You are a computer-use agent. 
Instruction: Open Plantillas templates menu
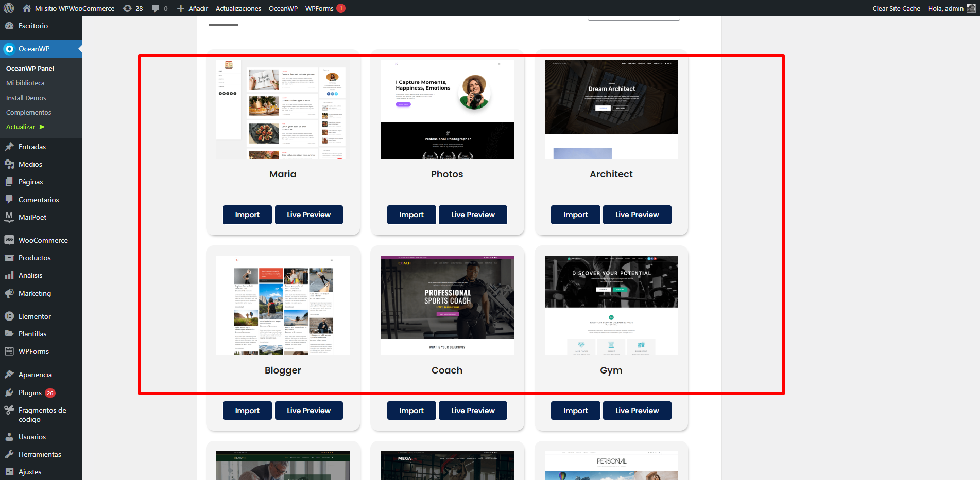(x=41, y=334)
